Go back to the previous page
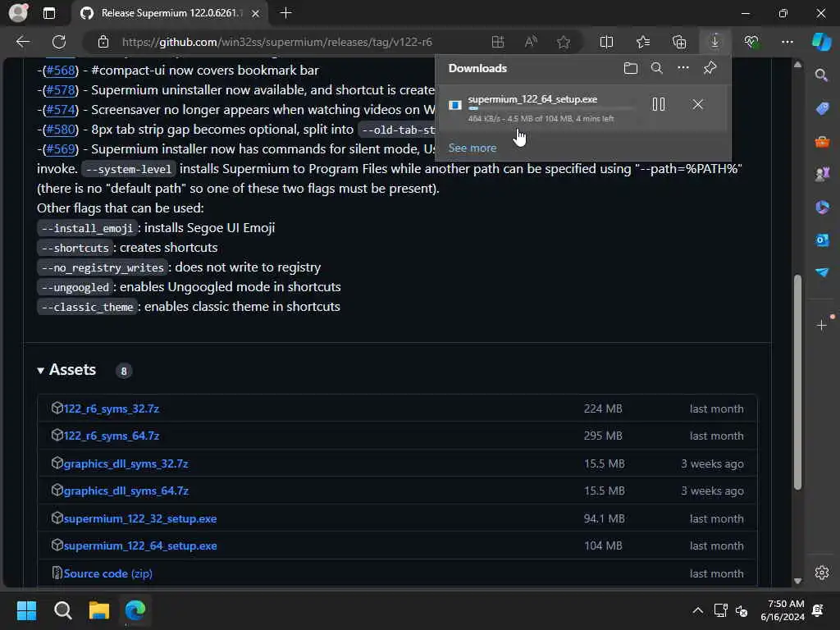Image resolution: width=840 pixels, height=630 pixels. click(23, 42)
